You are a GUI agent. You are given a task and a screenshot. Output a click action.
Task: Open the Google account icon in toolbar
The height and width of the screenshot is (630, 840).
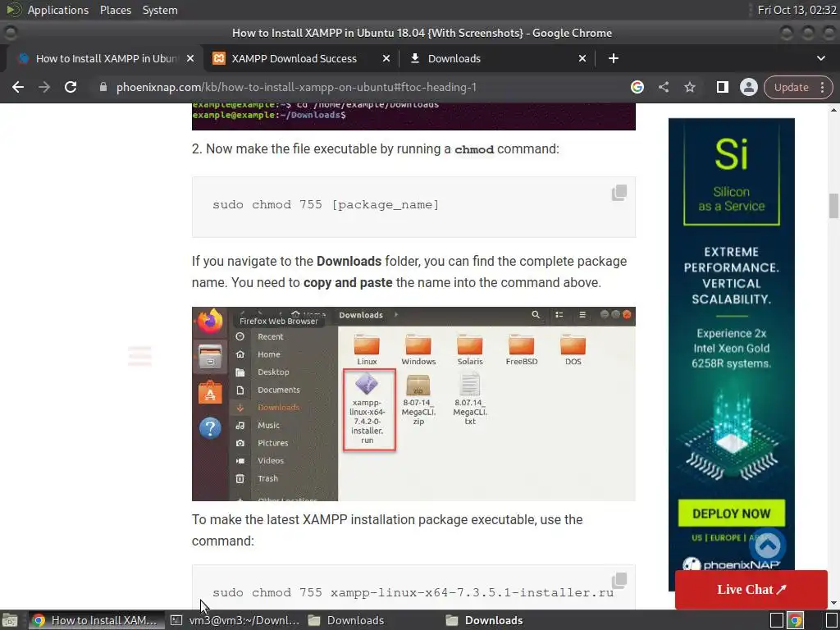point(637,87)
